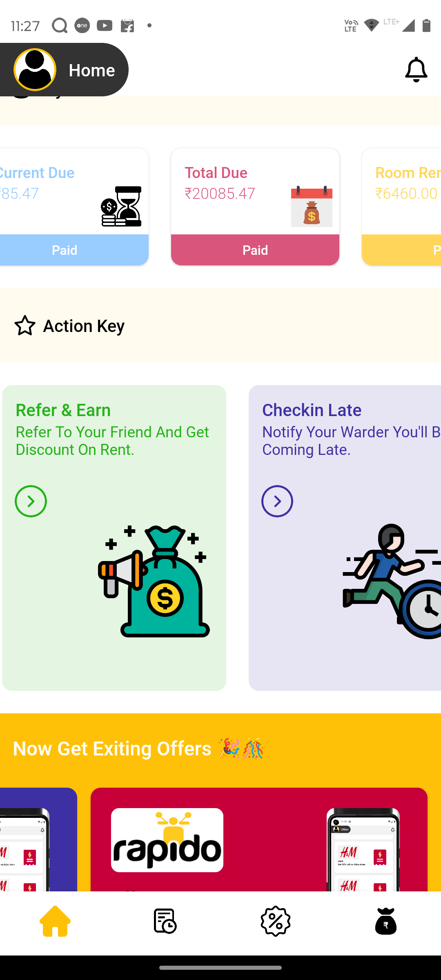Select the Home tab icon

[x=55, y=921]
